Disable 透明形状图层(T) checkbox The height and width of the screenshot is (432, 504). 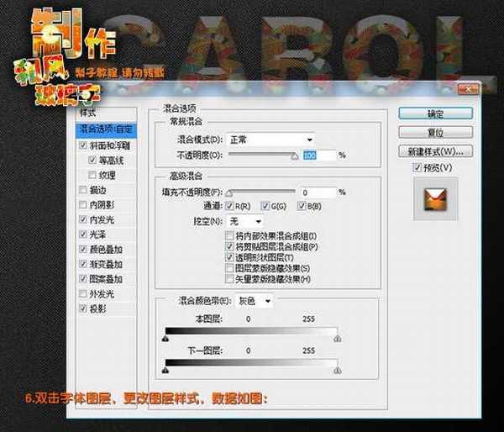click(229, 258)
